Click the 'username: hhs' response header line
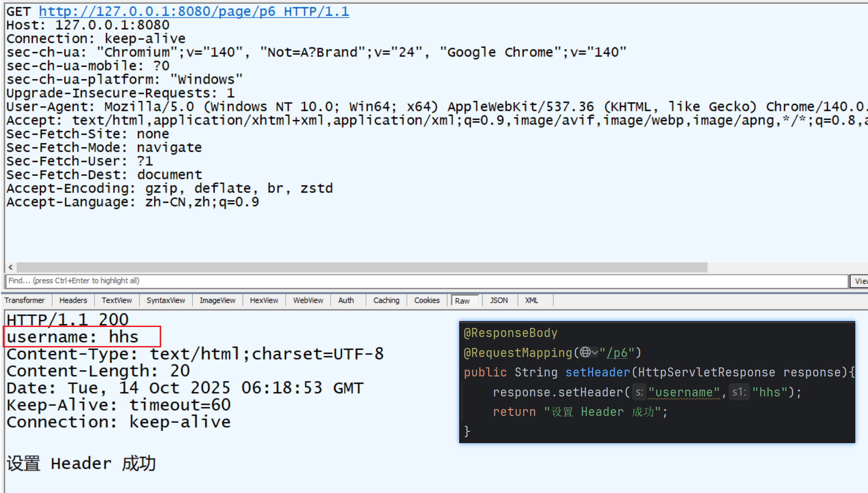This screenshot has height=493, width=868. pyautogui.click(x=72, y=337)
